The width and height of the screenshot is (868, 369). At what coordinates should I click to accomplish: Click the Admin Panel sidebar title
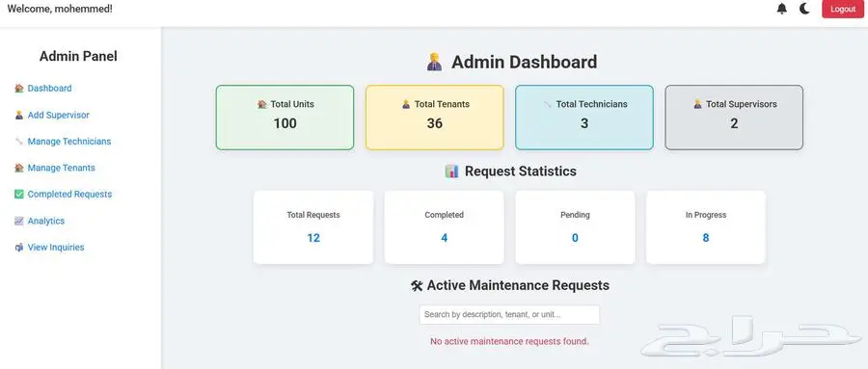[78, 57]
